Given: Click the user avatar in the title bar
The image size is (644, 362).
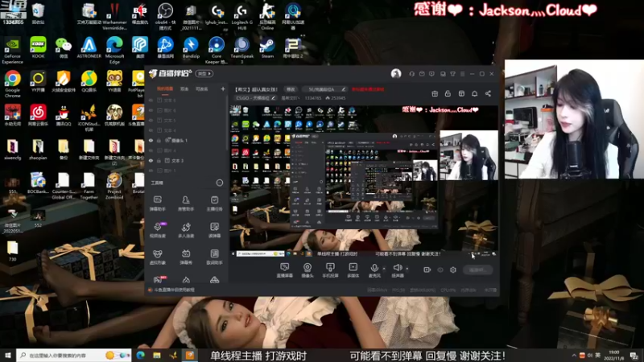Looking at the screenshot, I should pos(396,73).
